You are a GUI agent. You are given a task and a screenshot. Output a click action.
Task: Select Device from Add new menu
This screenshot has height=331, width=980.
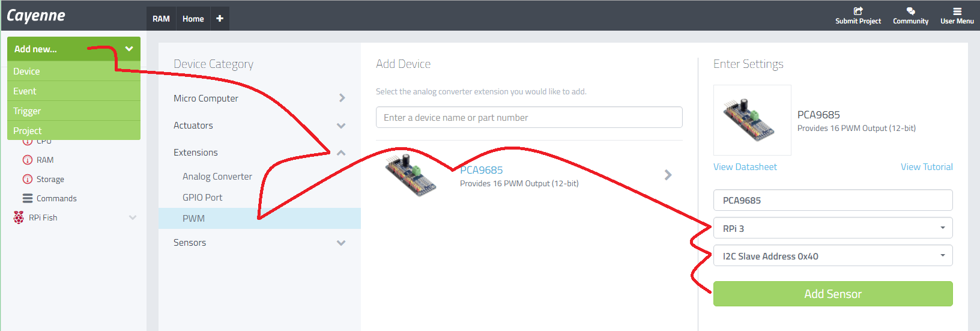(x=74, y=71)
